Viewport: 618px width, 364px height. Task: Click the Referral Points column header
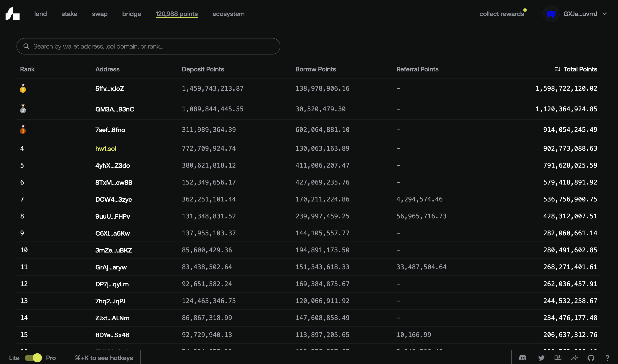click(417, 69)
